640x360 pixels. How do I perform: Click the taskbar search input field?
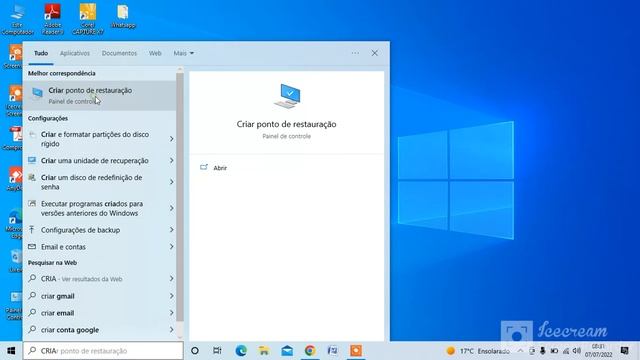tap(103, 351)
